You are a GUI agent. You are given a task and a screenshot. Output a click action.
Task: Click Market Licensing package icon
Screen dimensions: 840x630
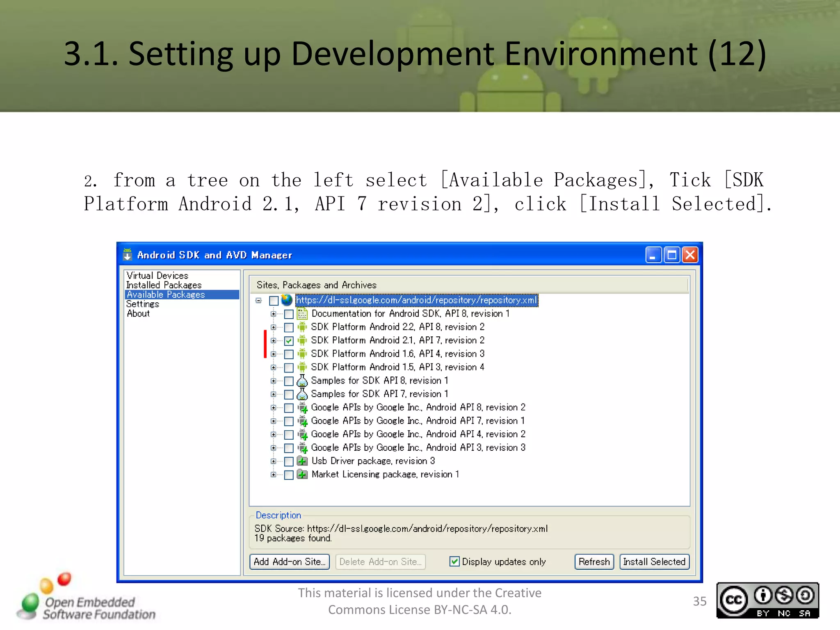(302, 475)
